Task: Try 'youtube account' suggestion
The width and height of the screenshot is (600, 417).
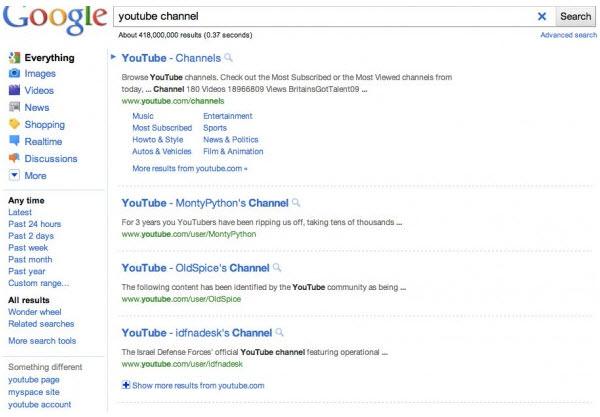Action: coord(40,404)
